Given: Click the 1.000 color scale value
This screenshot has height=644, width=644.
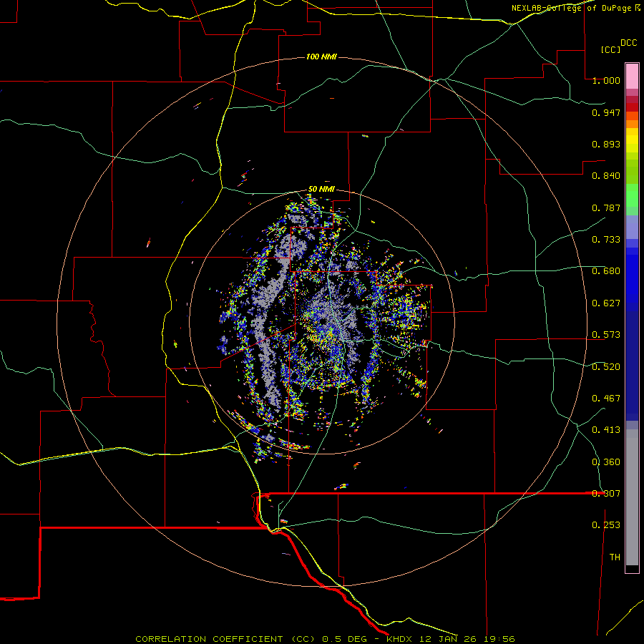Looking at the screenshot, I should (606, 80).
